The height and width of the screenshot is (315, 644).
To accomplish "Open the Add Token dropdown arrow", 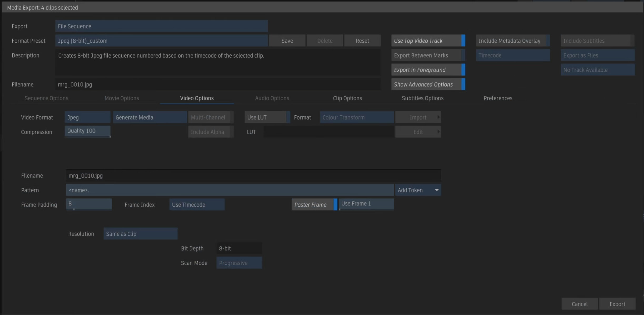I will coord(437,190).
